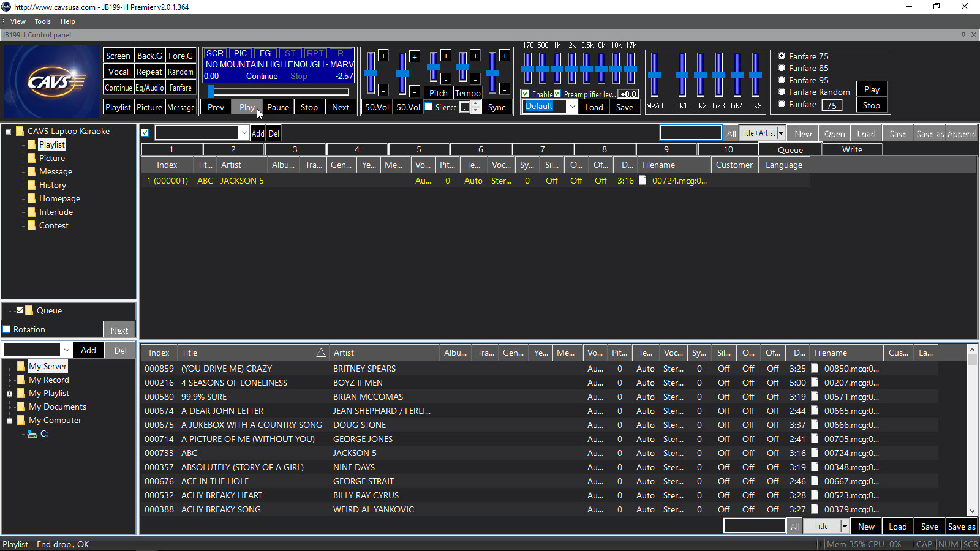Click the minus button of the Tempo slider
The image size is (980, 551).
475,79
